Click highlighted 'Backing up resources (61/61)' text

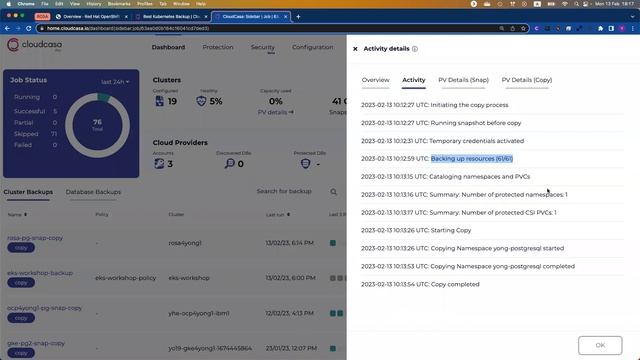click(x=472, y=159)
